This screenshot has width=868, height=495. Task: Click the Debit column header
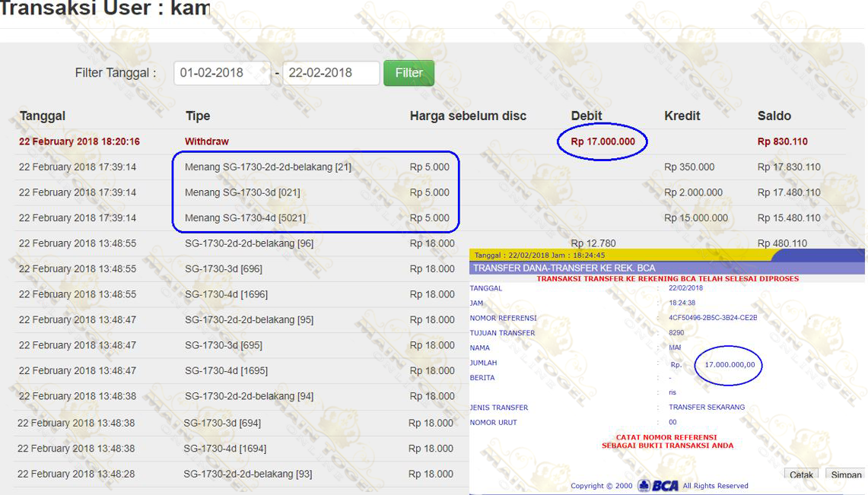587,116
